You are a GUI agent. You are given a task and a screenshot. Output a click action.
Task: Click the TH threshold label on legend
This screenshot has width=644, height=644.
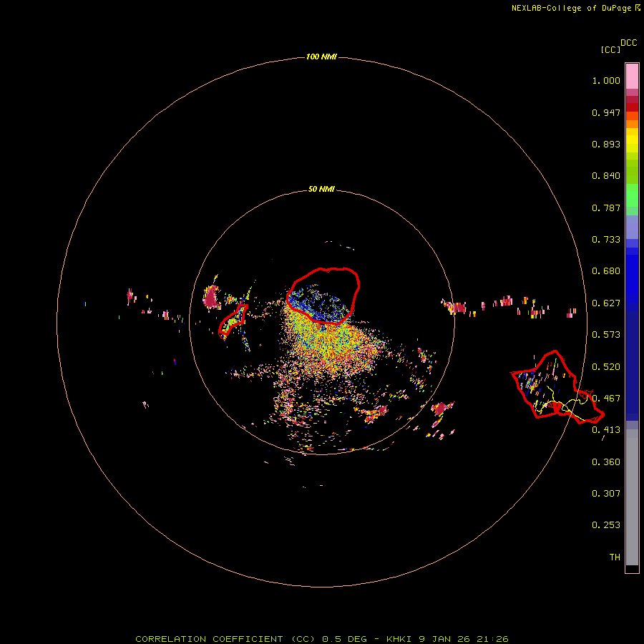615,557
